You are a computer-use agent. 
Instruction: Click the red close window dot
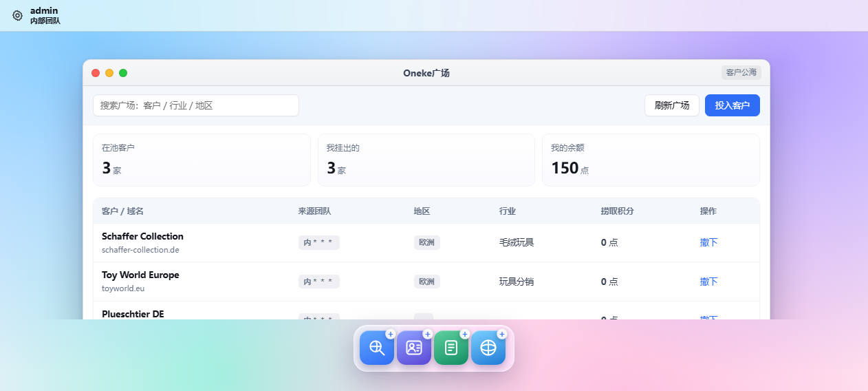96,73
